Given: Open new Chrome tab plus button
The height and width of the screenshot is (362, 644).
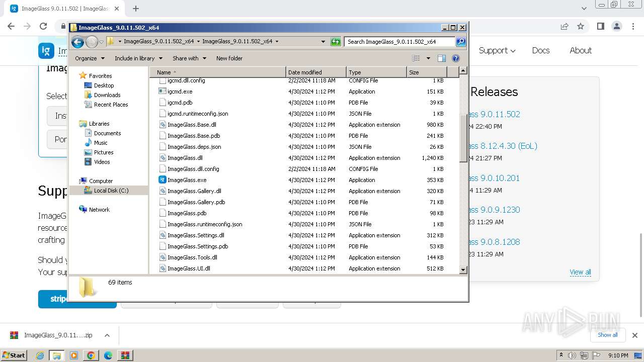Looking at the screenshot, I should pos(135,9).
